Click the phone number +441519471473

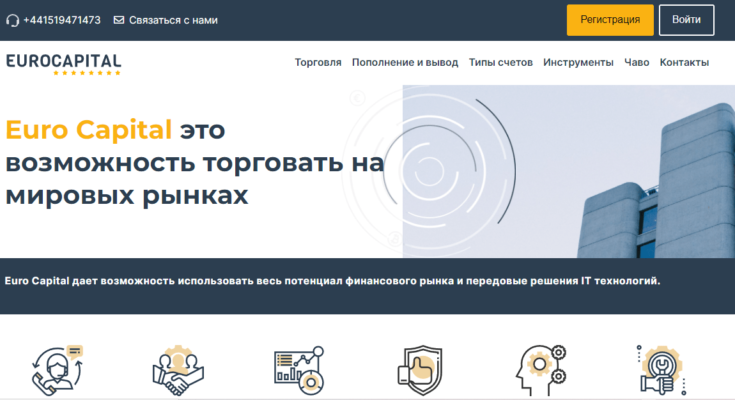62,20
